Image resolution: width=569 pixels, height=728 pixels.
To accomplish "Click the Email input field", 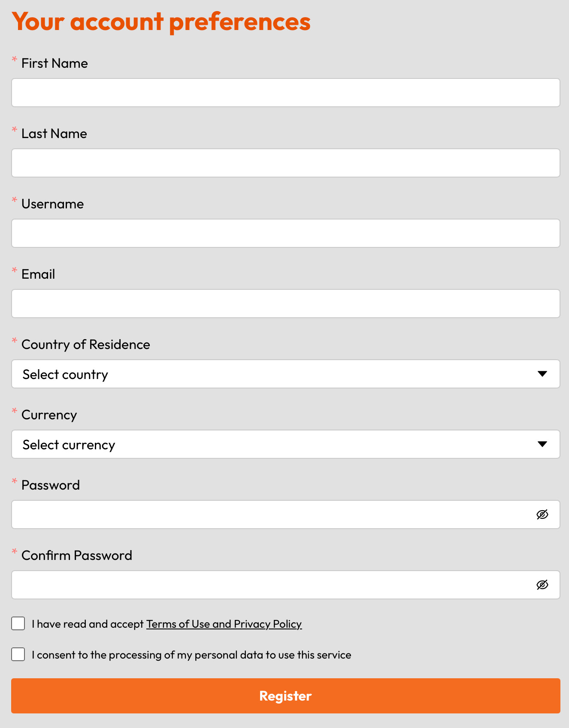I will pos(285,304).
